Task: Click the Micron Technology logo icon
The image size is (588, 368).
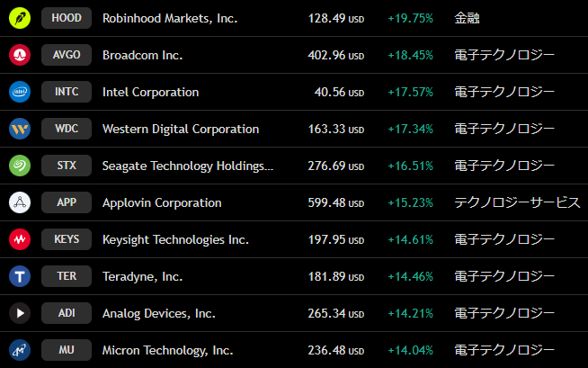Action: coord(20,350)
